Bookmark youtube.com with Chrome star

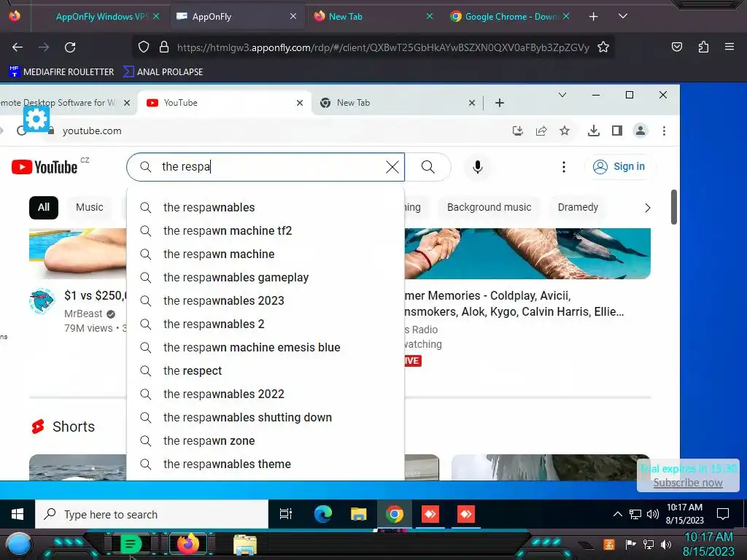pyautogui.click(x=565, y=131)
